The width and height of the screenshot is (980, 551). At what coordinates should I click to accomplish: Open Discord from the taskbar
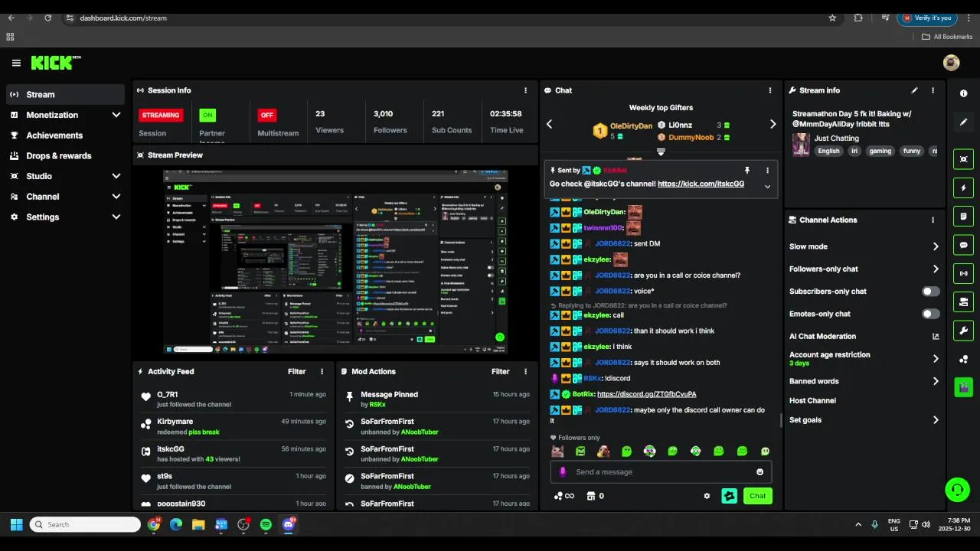click(289, 524)
